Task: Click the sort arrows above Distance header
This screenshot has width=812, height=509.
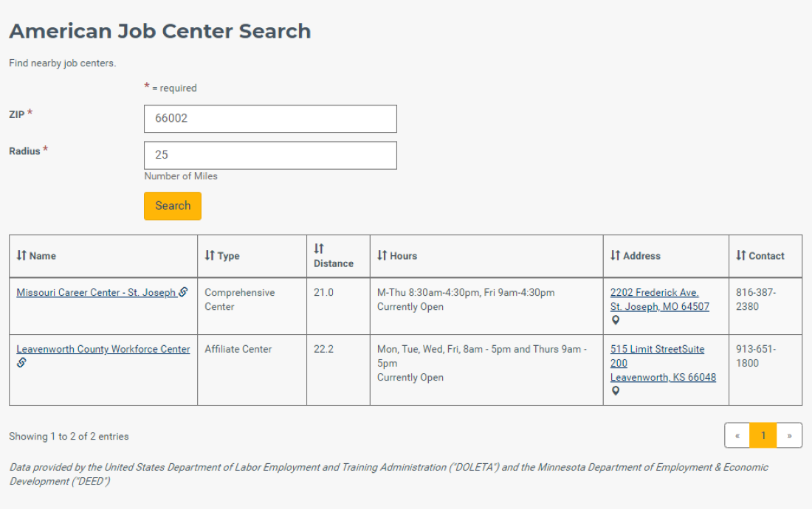Action: 318,249
